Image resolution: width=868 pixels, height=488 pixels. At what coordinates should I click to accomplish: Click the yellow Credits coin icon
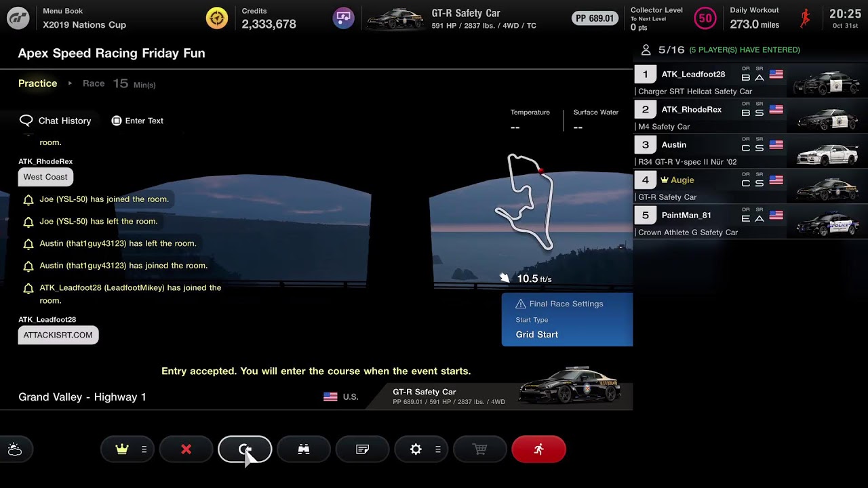(x=217, y=18)
